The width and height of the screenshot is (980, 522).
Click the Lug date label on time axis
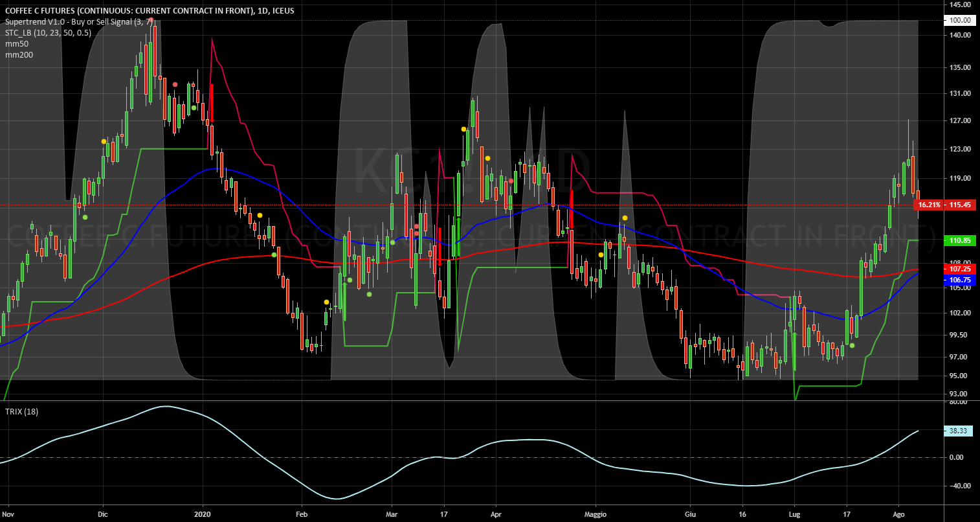[x=794, y=514]
